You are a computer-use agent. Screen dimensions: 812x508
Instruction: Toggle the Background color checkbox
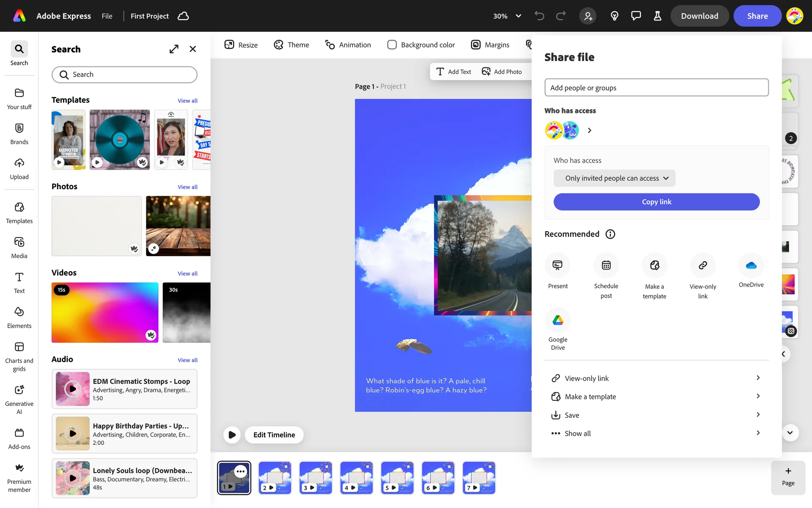(x=392, y=45)
